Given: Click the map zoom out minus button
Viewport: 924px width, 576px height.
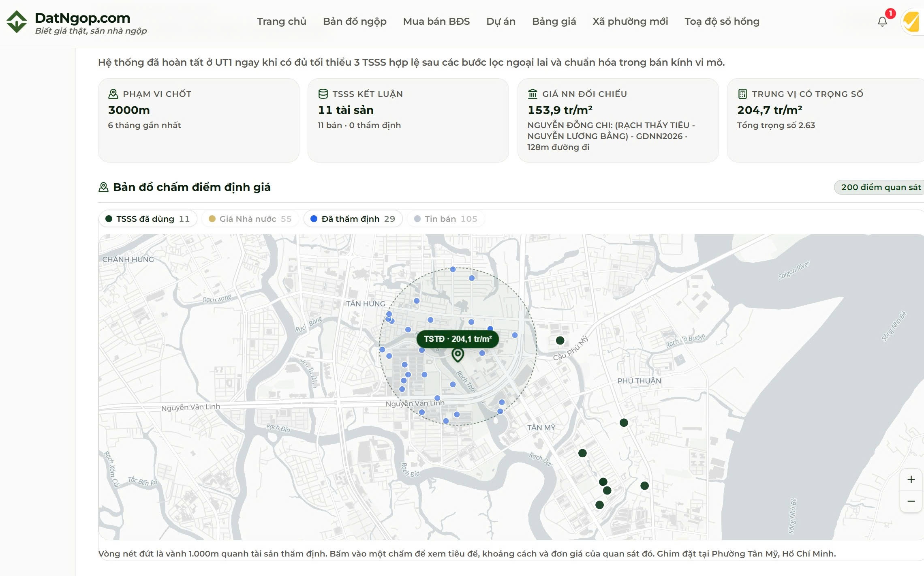Looking at the screenshot, I should pos(911,501).
